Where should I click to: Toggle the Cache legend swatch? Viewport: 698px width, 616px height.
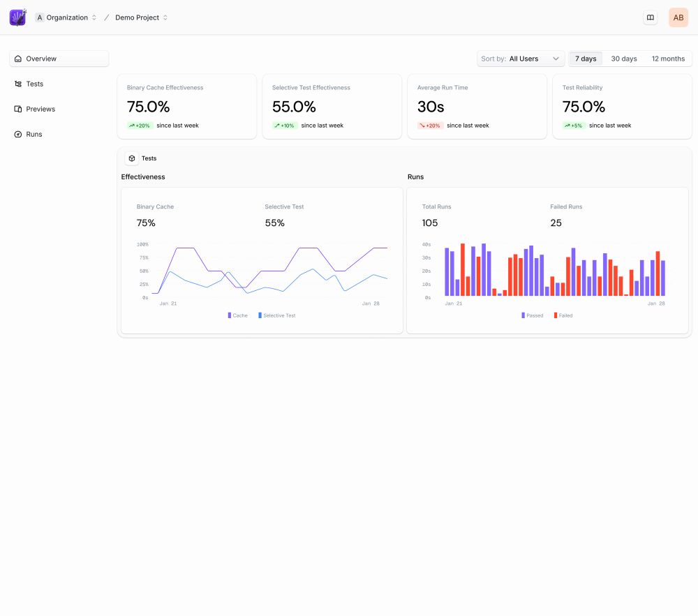coord(229,315)
